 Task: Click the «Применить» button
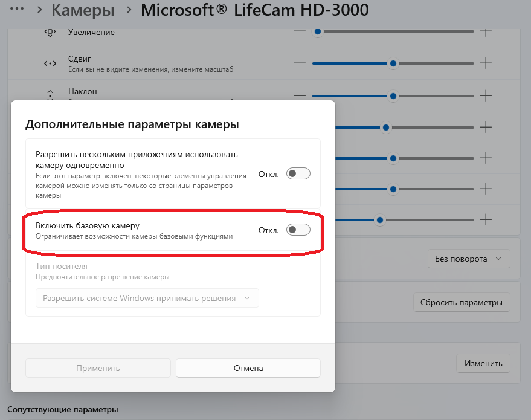(x=98, y=368)
